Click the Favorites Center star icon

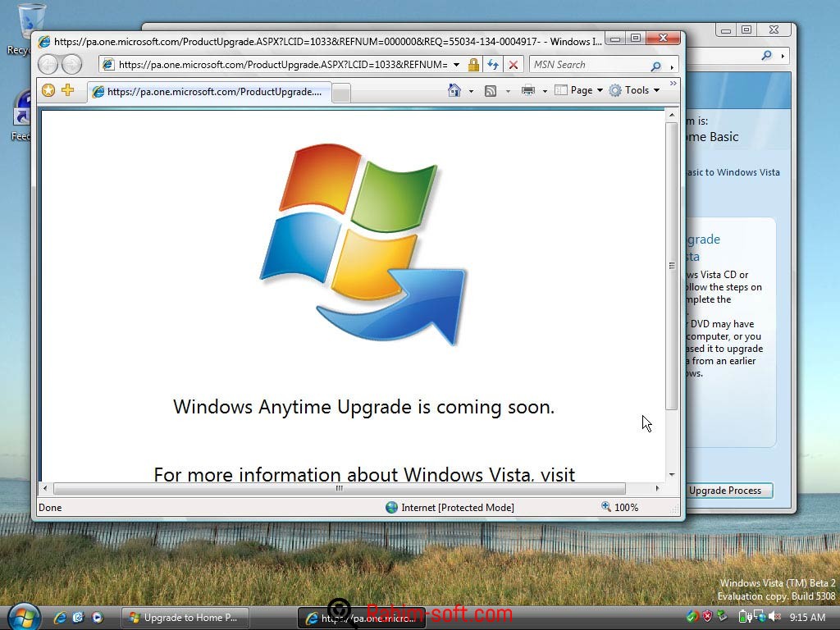48,90
